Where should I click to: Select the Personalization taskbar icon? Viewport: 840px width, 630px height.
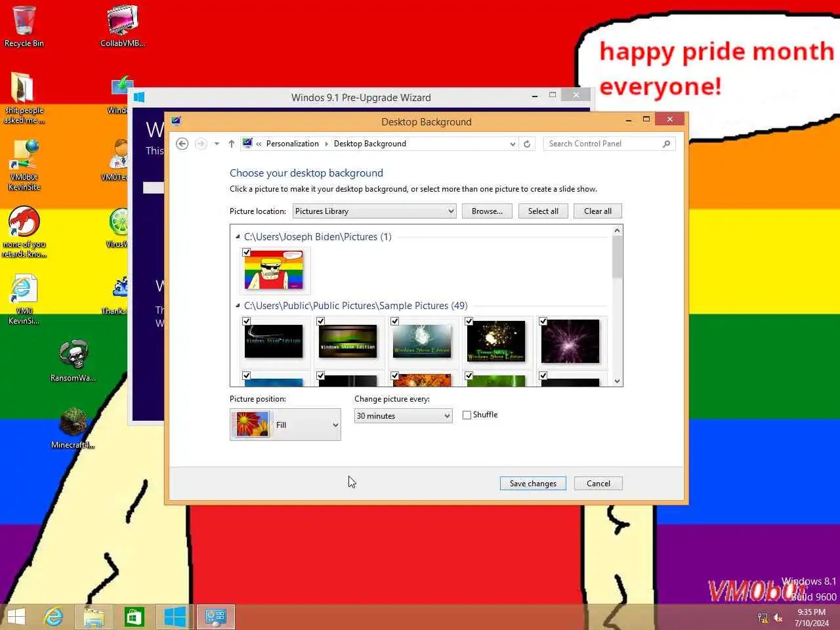[x=216, y=617]
